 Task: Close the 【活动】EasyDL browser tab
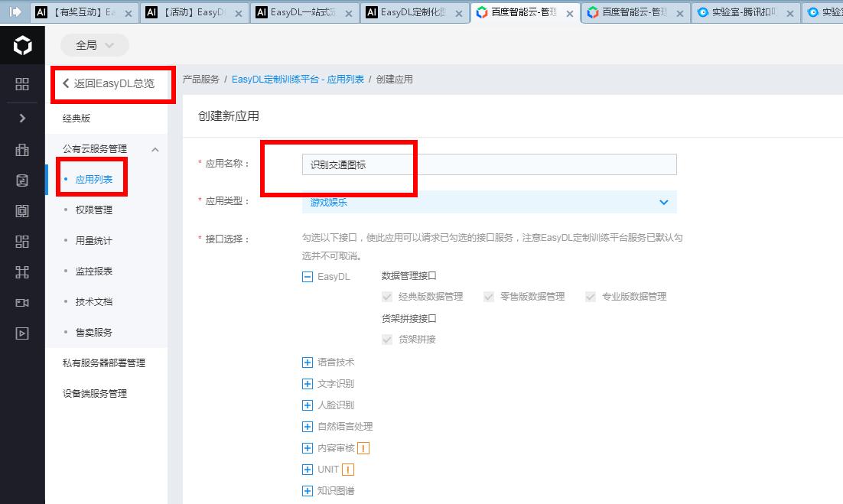pyautogui.click(x=239, y=14)
